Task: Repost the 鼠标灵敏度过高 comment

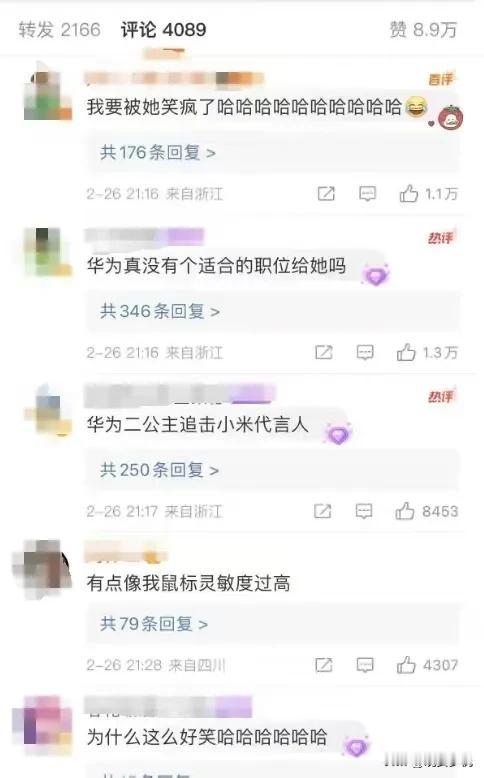Action: pyautogui.click(x=324, y=665)
